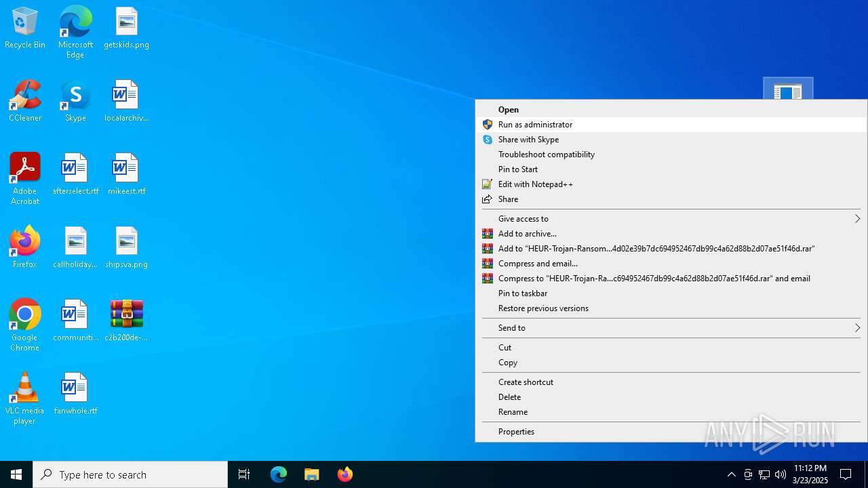Choose Delete in the context menu
This screenshot has width=868, height=488.
click(671, 397)
